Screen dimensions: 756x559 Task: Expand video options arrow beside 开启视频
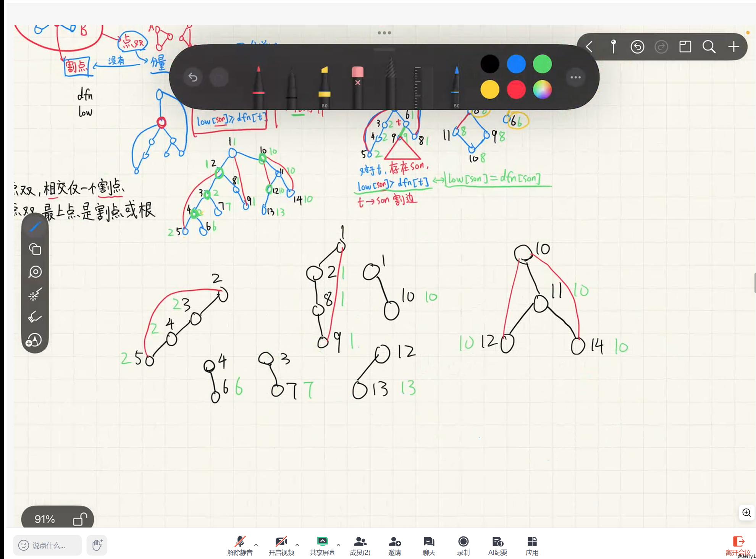pyautogui.click(x=297, y=545)
